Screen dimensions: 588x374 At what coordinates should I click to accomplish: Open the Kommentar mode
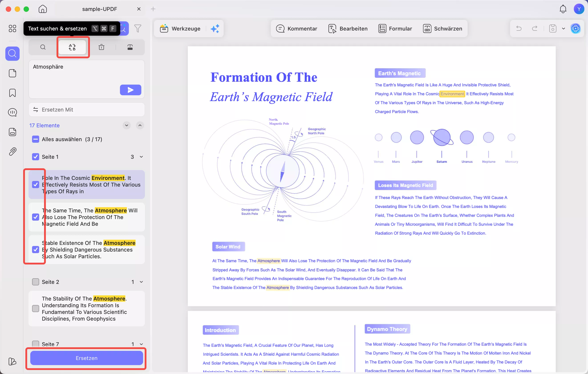coord(296,28)
